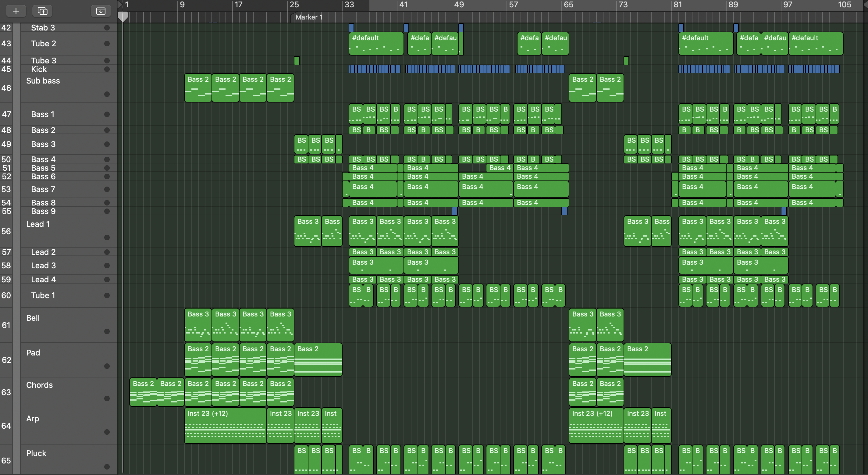Click the playhead handle in the ruler

[x=123, y=16]
